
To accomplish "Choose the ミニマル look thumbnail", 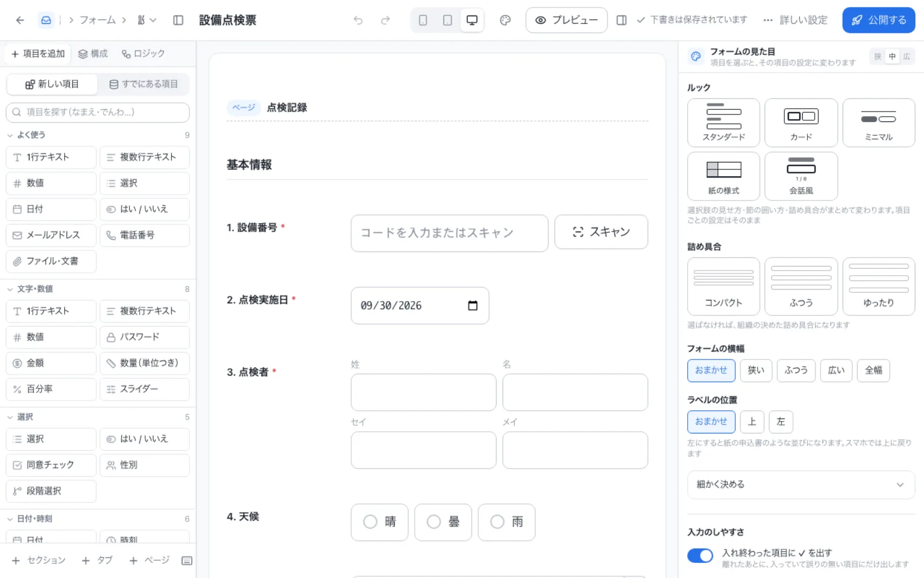I will click(879, 123).
